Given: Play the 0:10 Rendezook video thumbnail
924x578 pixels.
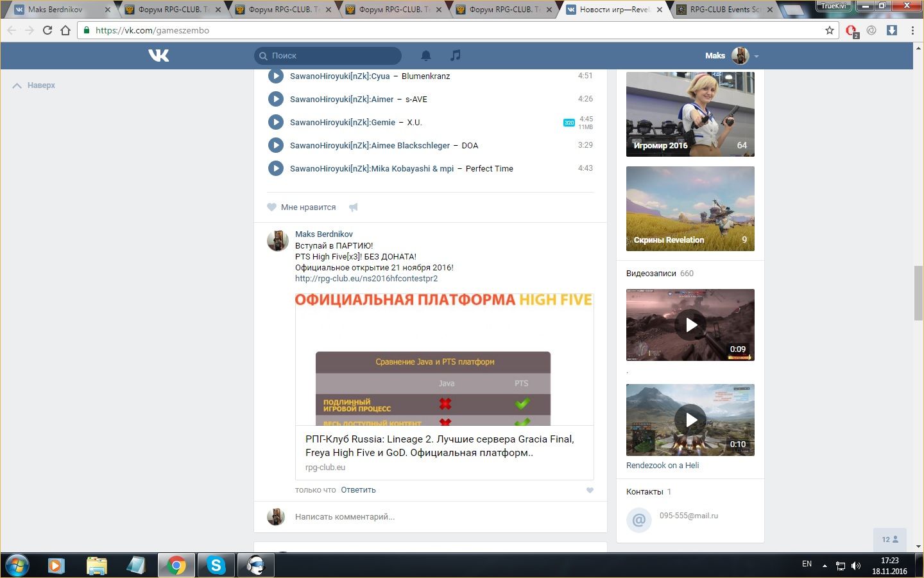Looking at the screenshot, I should tap(690, 420).
